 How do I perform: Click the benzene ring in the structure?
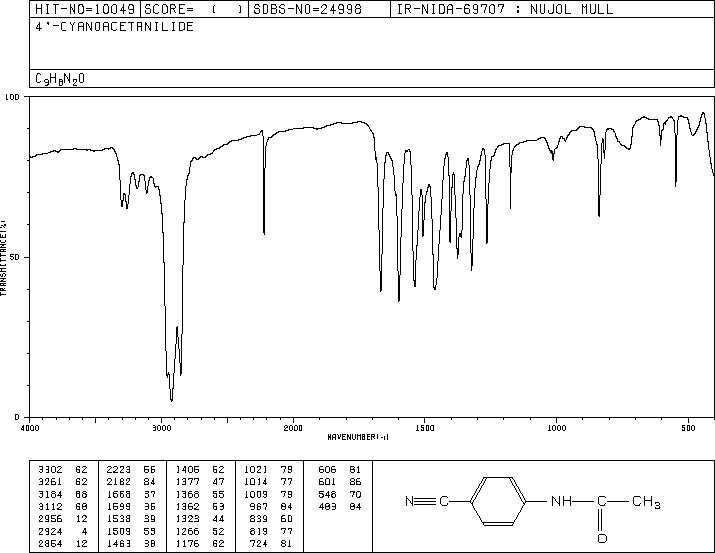[498, 501]
